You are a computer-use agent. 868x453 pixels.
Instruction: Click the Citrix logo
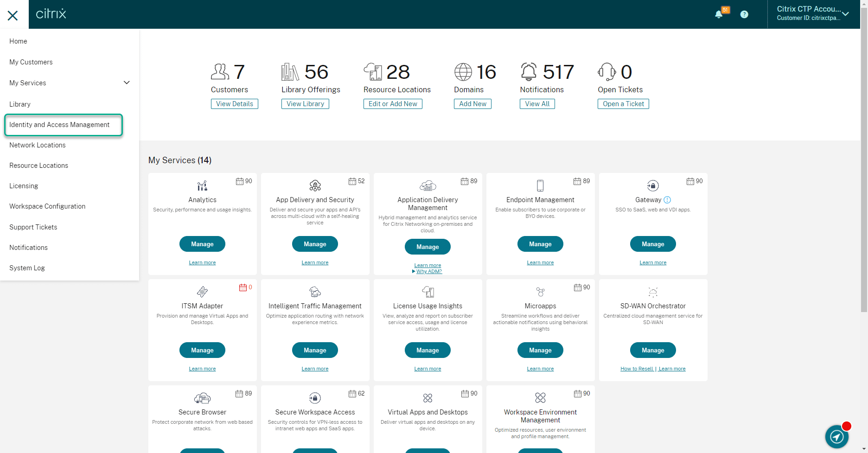click(51, 13)
